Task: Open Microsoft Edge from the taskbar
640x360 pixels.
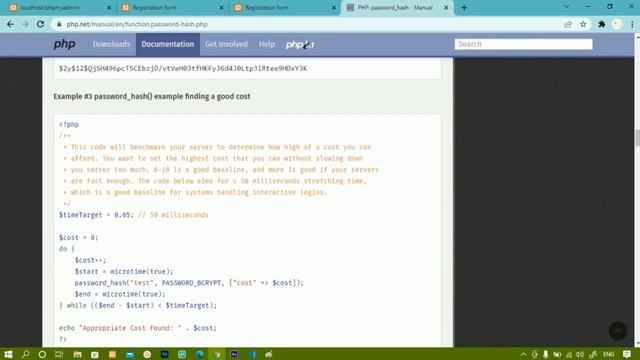Action: pos(200,354)
